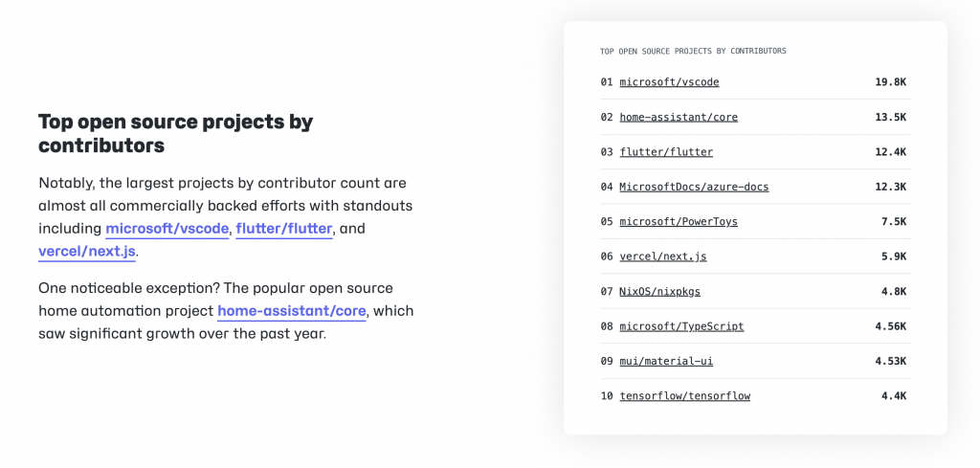This screenshot has width=980, height=468.
Task: Open vercel/next.js in the ranked list
Action: coord(663,256)
